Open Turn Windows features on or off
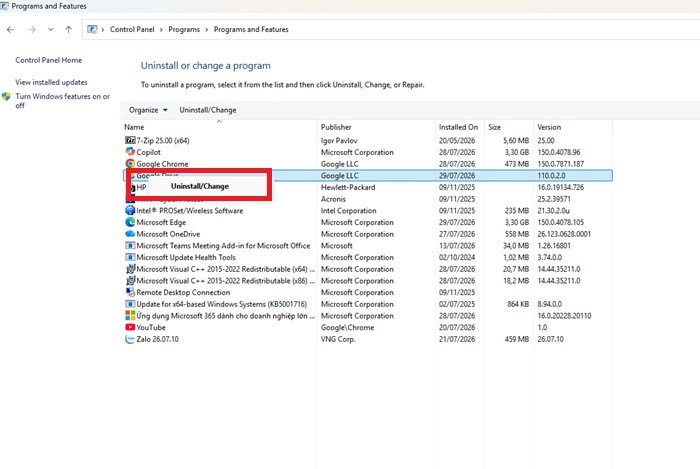Image resolution: width=700 pixels, height=469 pixels. [x=62, y=101]
